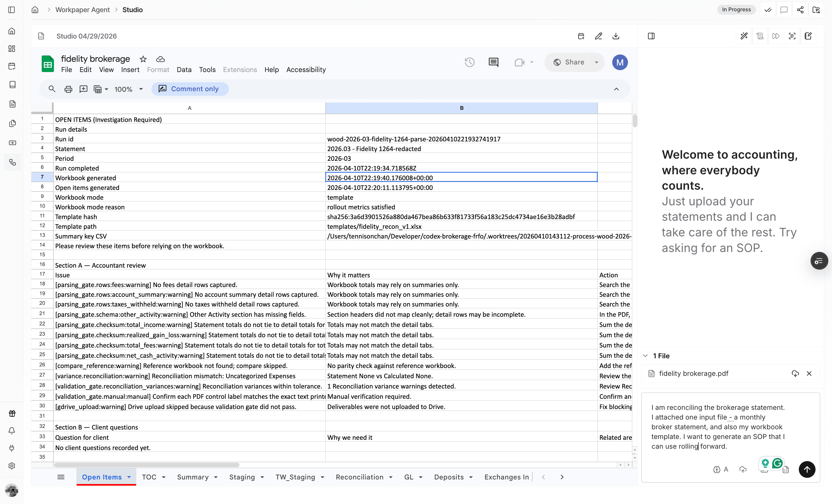Open the Sheets comments icon
Screen dimensions: 832x504
494,62
